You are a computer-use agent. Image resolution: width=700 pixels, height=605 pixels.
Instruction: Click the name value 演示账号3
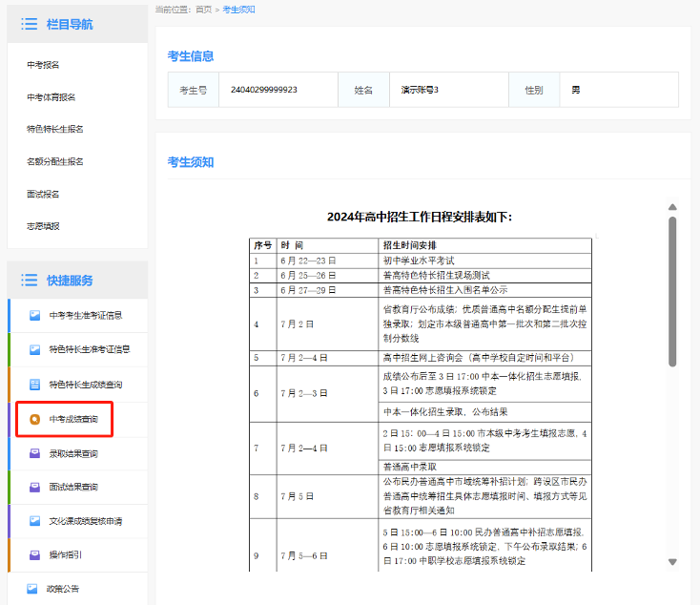point(420,90)
